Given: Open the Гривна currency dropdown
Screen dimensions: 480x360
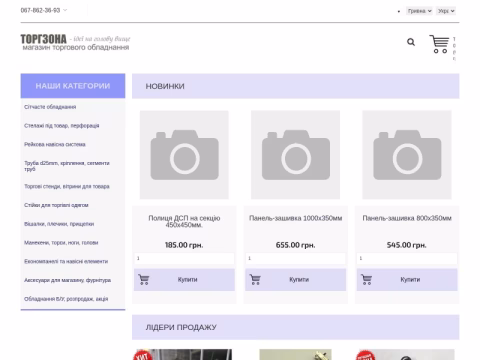Looking at the screenshot, I should click(x=419, y=11).
